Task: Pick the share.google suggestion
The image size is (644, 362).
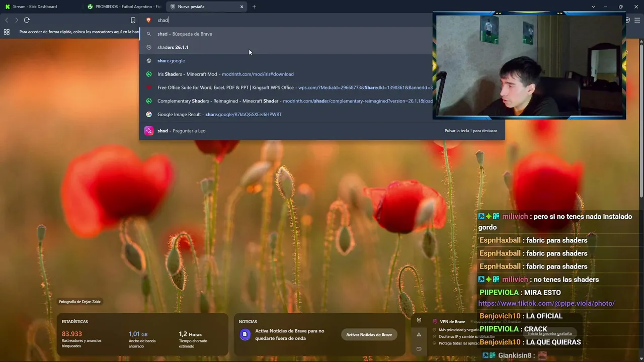Action: coord(286,61)
